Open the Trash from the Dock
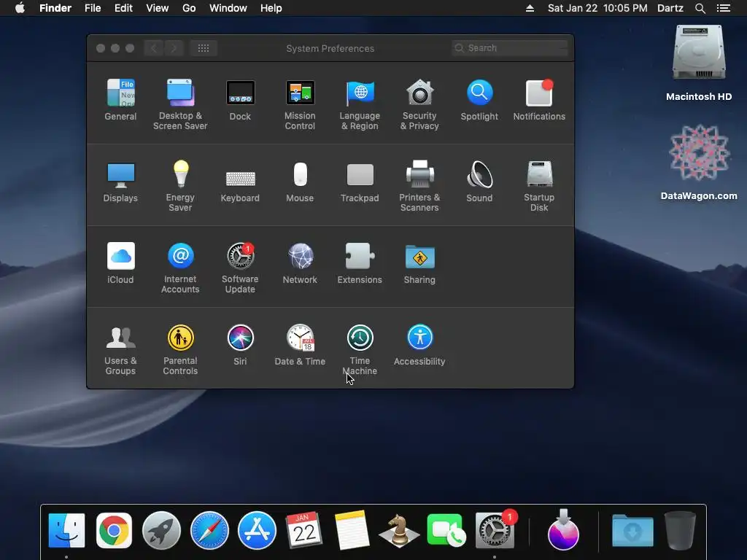The height and width of the screenshot is (560, 747). pyautogui.click(x=681, y=530)
